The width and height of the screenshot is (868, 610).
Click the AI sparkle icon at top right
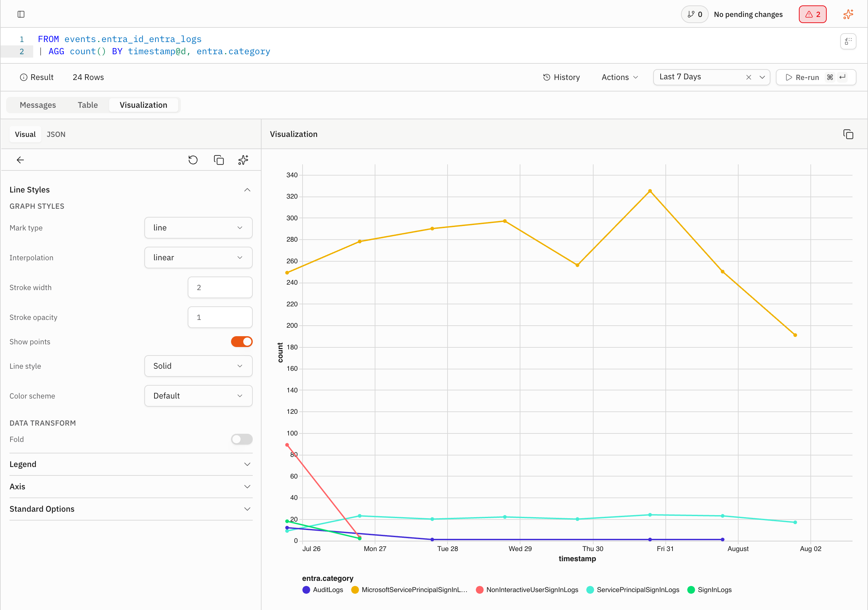click(848, 14)
